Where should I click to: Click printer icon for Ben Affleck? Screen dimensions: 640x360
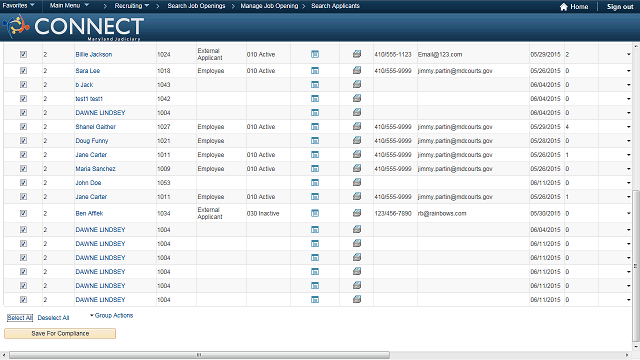tap(357, 213)
